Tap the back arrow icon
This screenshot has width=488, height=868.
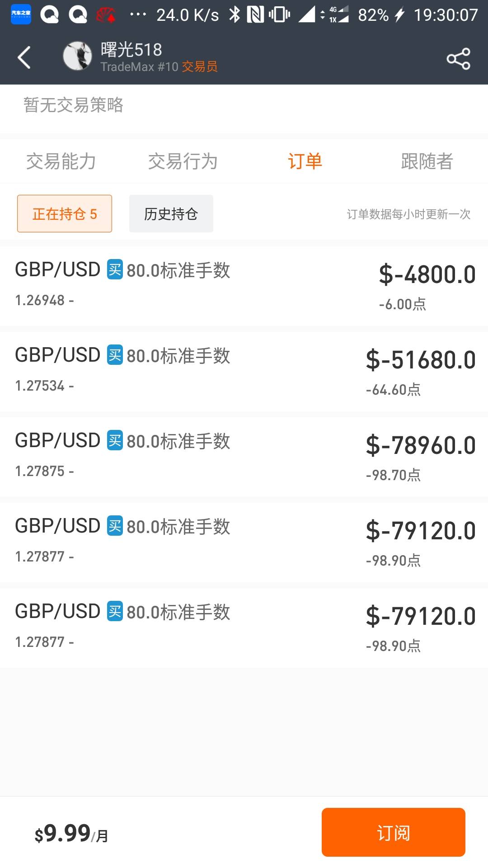pyautogui.click(x=24, y=57)
